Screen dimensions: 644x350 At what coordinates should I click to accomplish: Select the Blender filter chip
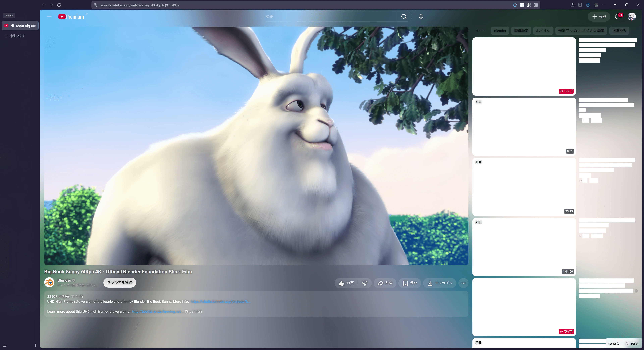pyautogui.click(x=500, y=31)
